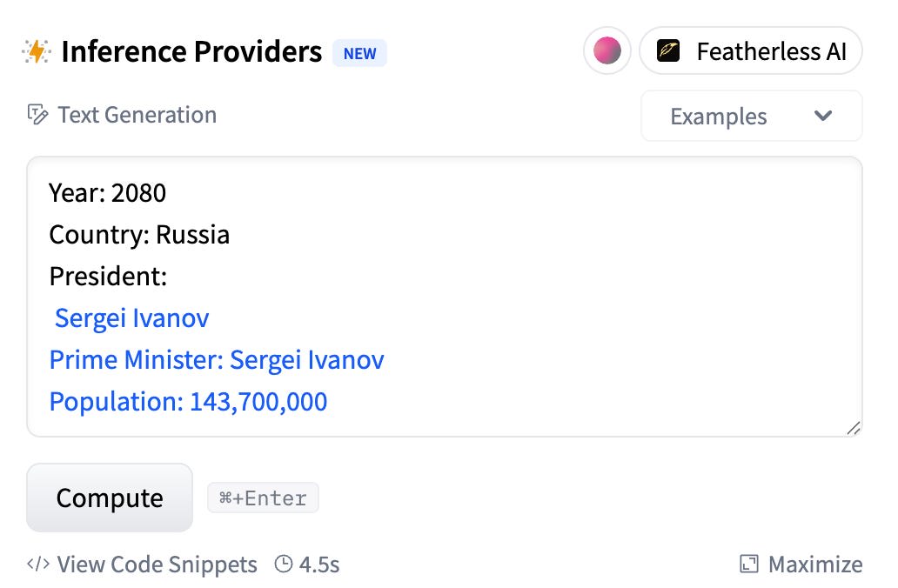Expand the Examples dropdown
Viewport: 898px width, 588px height.
point(752,116)
